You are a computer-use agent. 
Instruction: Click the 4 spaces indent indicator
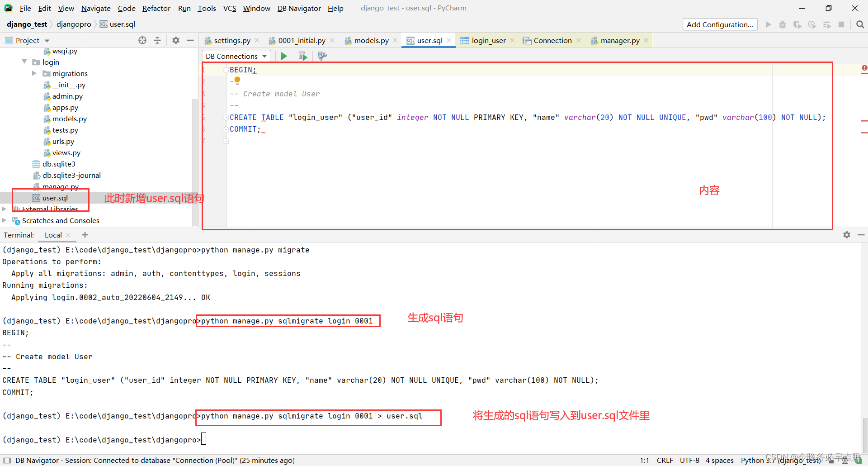tap(720, 460)
